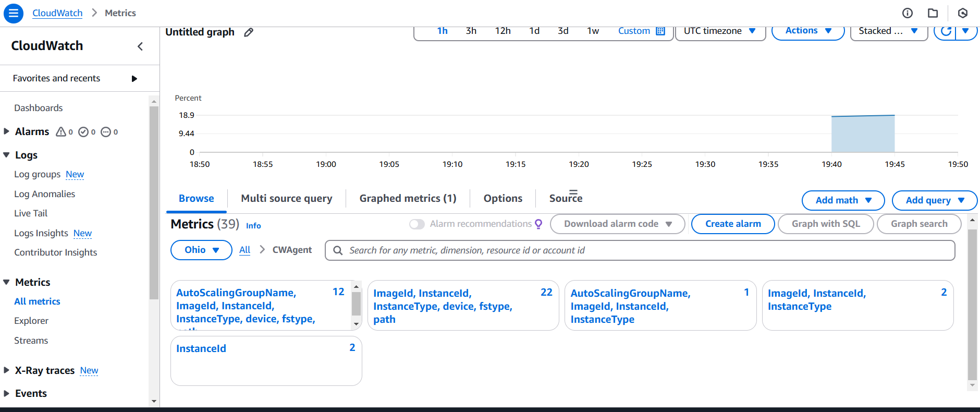Open All metrics in sidebar

click(37, 301)
